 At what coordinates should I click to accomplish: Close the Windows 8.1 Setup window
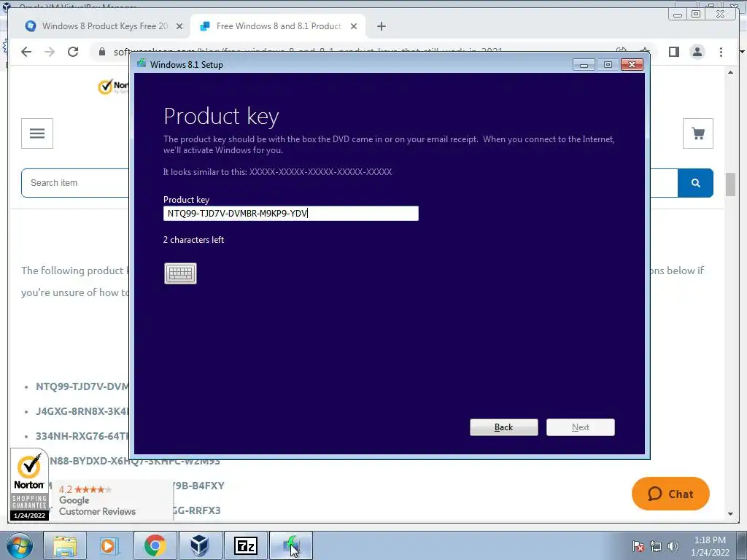pos(632,65)
